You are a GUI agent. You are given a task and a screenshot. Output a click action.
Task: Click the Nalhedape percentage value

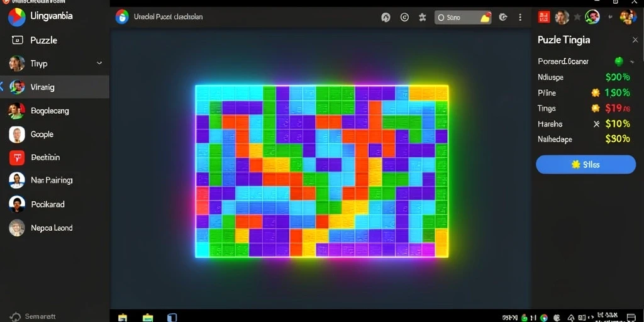click(x=618, y=139)
